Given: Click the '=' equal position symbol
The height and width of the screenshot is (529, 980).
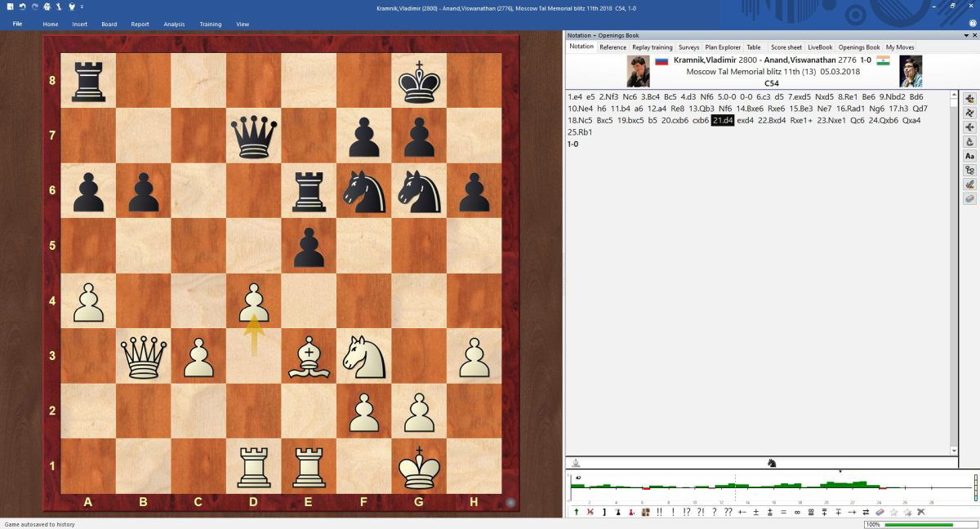Looking at the screenshot, I should pyautogui.click(x=783, y=512).
